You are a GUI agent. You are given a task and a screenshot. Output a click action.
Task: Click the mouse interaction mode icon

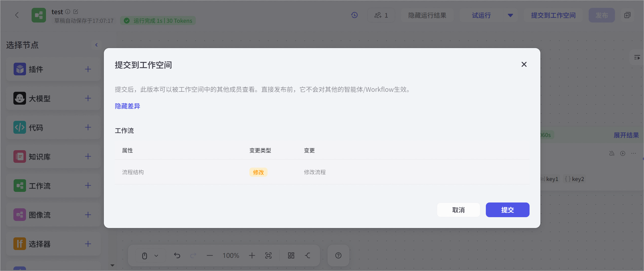(x=145, y=256)
